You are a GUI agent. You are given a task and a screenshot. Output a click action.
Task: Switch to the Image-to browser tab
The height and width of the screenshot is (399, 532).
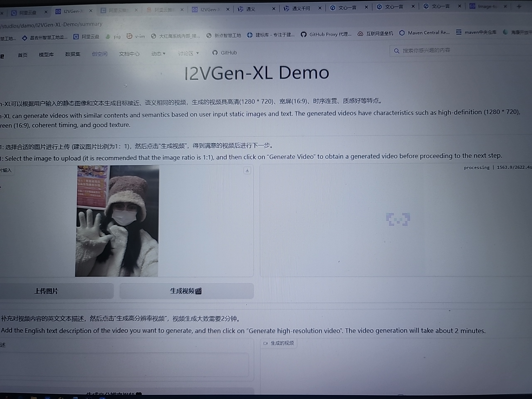[487, 6]
